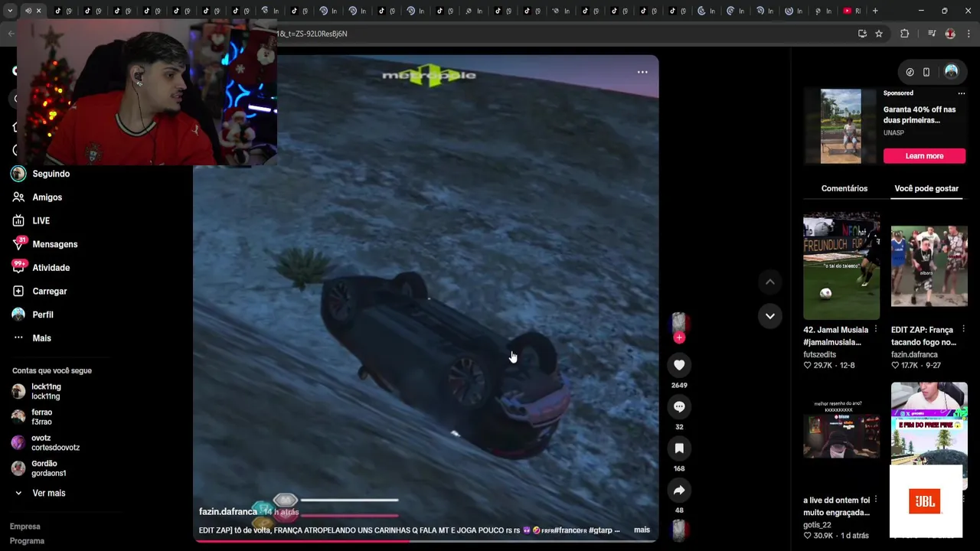Open options for a live dd card
This screenshot has width=980, height=551.
tap(876, 500)
